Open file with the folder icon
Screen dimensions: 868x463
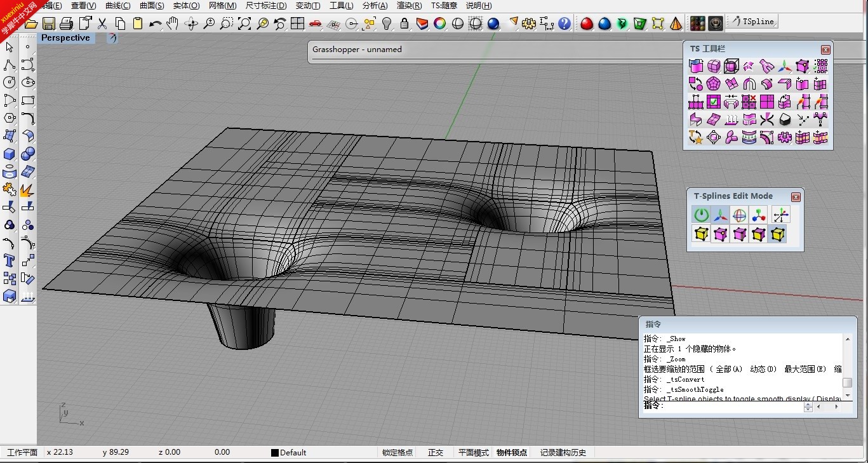[31, 24]
